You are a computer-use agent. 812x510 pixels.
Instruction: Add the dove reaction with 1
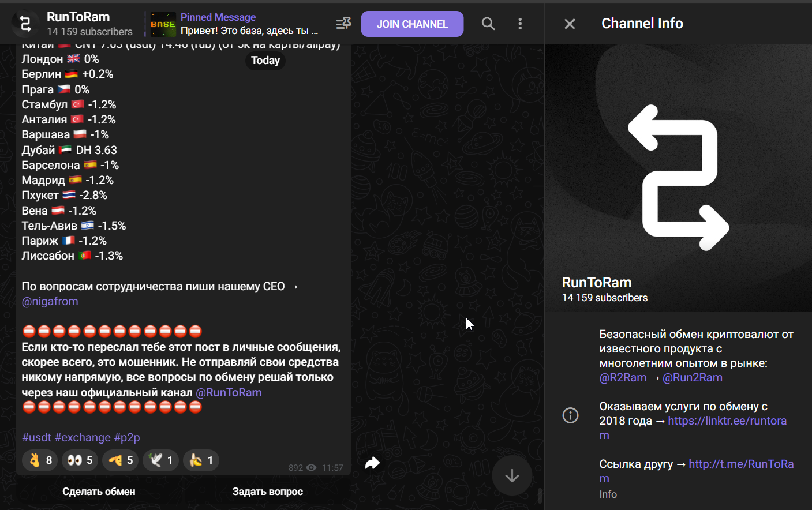(x=161, y=460)
